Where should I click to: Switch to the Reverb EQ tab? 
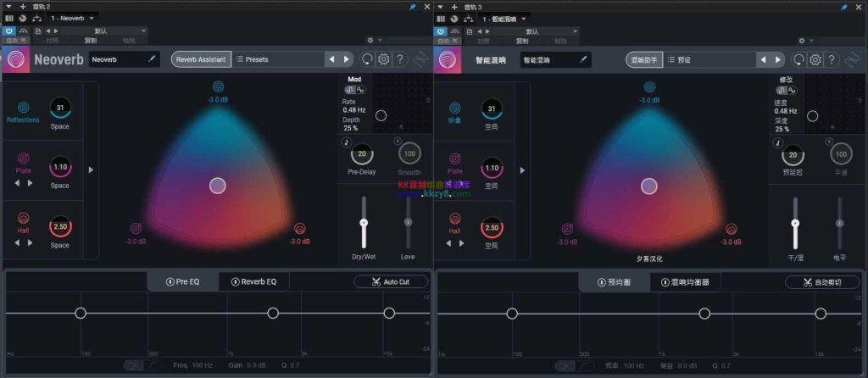point(253,281)
